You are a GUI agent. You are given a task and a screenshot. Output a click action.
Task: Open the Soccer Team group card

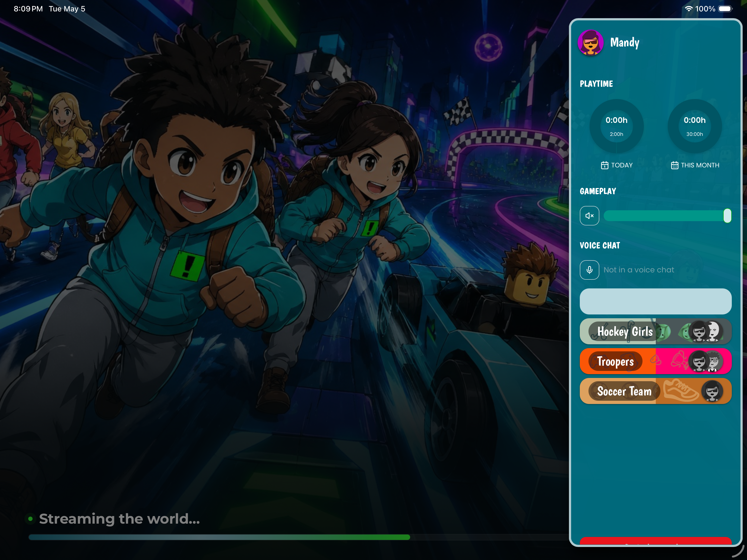point(656,391)
